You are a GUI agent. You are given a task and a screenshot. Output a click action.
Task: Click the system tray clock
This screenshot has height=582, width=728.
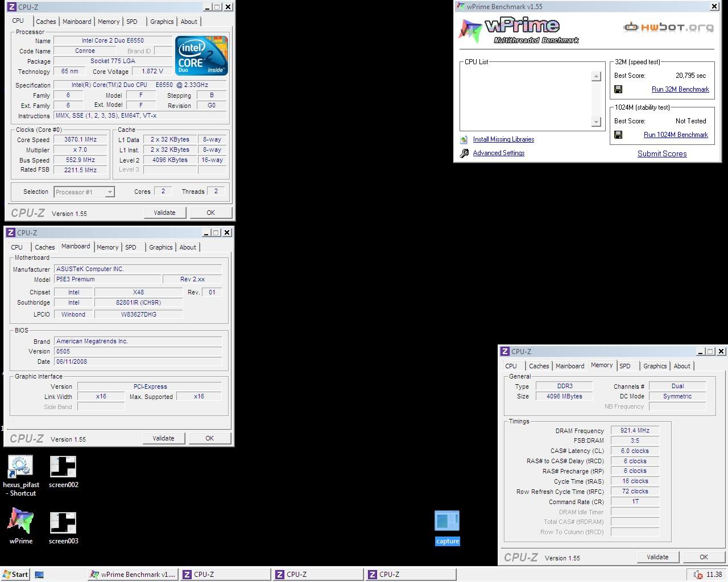tap(714, 575)
